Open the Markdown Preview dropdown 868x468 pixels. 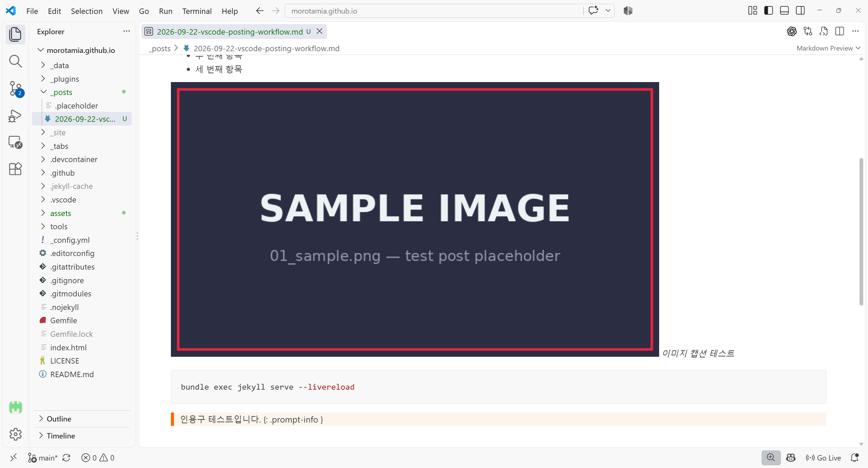point(828,48)
